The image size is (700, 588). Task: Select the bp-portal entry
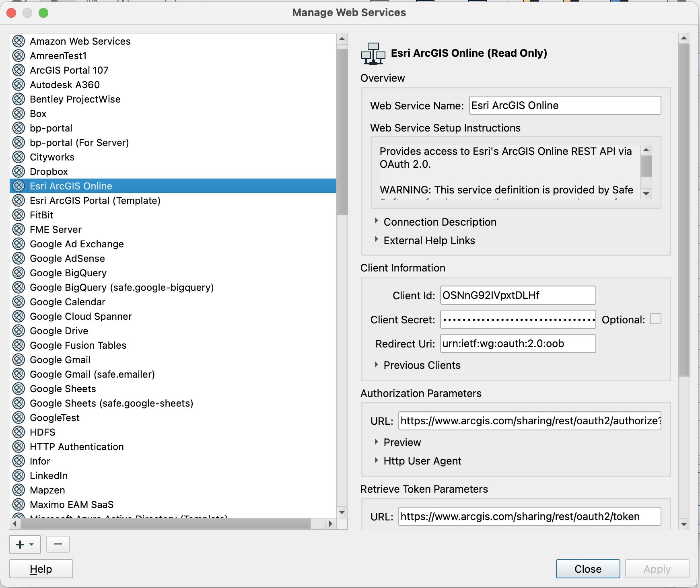[173, 128]
